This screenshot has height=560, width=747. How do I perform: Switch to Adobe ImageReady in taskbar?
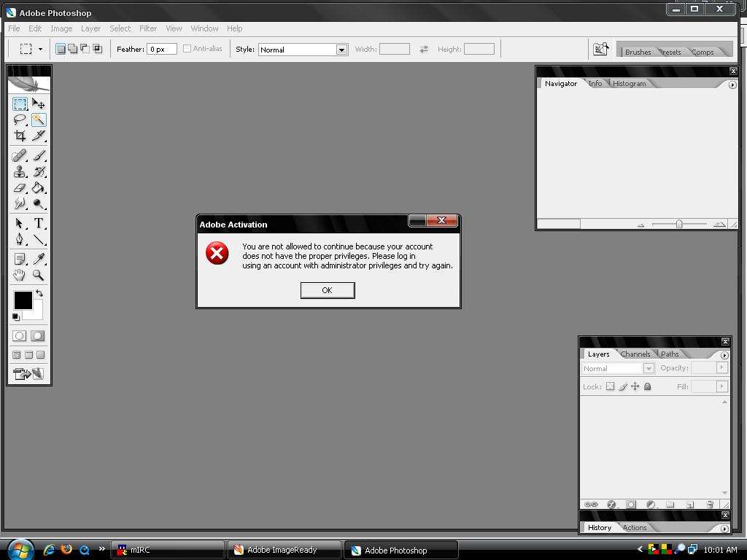(x=284, y=550)
